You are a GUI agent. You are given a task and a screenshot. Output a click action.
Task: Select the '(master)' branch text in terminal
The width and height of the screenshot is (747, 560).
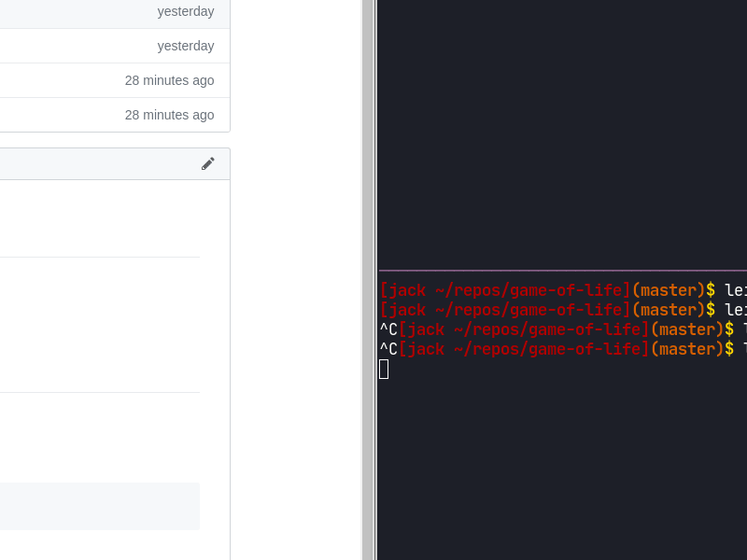point(669,290)
